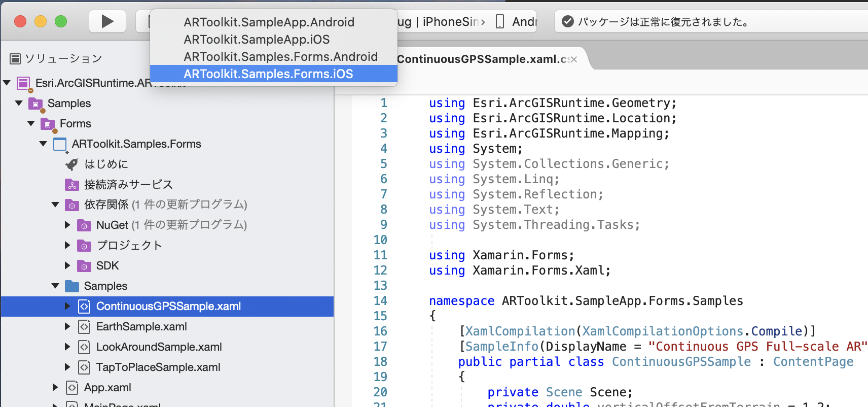Expand EarthSample.xaml nested files

point(67,326)
